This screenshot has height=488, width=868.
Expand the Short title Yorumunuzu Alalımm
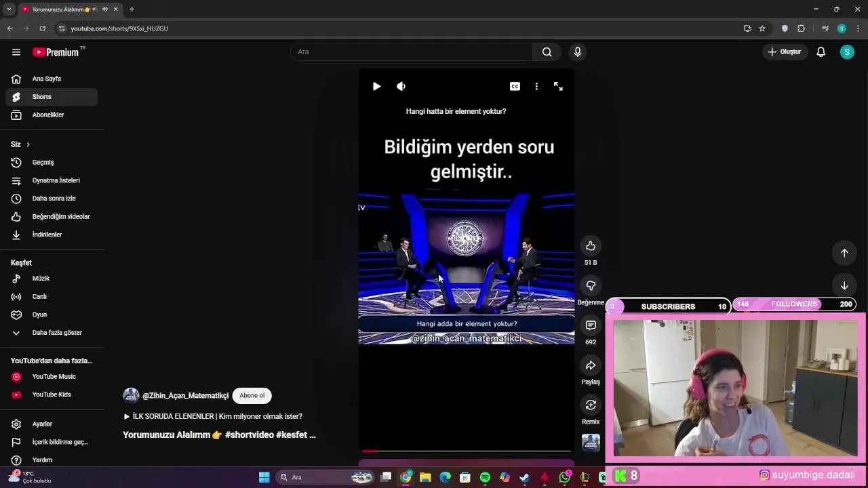tap(219, 435)
